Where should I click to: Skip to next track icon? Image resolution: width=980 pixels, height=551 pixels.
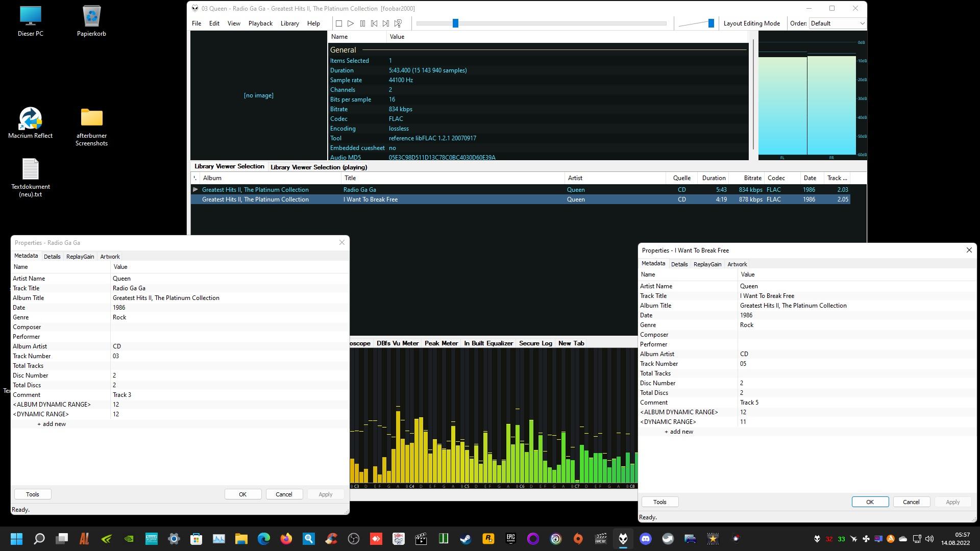[x=386, y=23]
